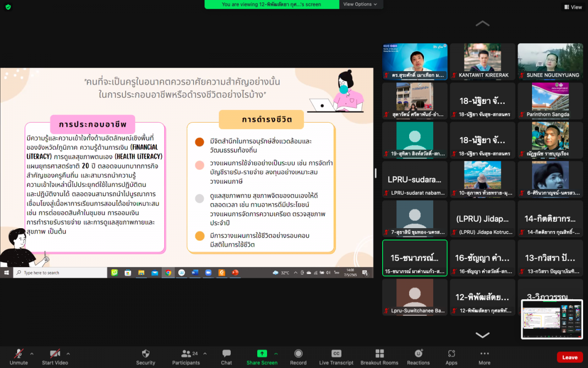
Task: Open the Participants panel
Action: coord(186,354)
